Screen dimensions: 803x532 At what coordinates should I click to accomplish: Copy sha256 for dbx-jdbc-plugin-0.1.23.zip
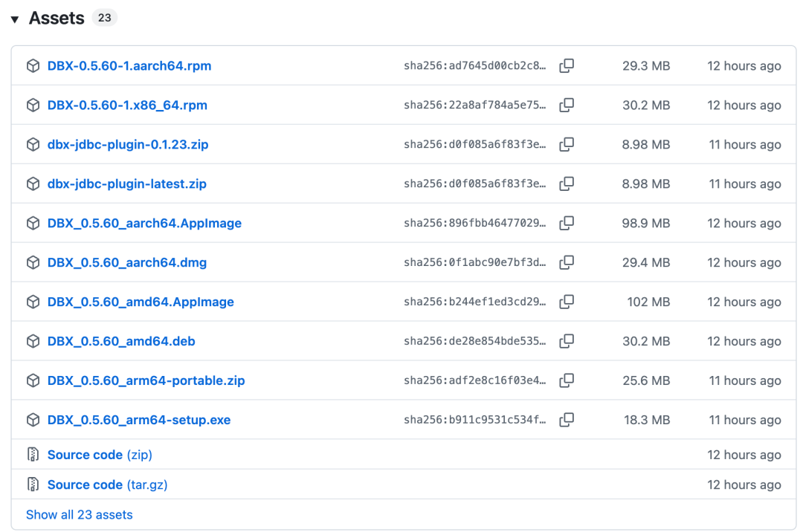pos(567,144)
